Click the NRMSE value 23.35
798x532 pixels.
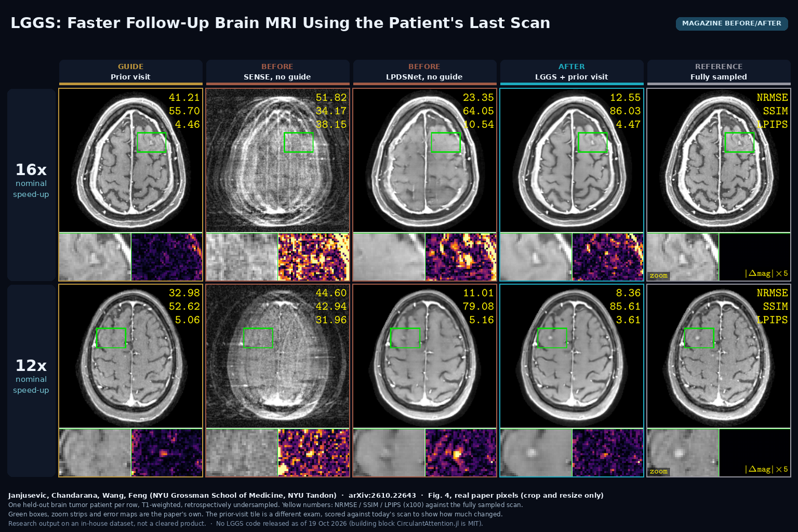[478, 97]
